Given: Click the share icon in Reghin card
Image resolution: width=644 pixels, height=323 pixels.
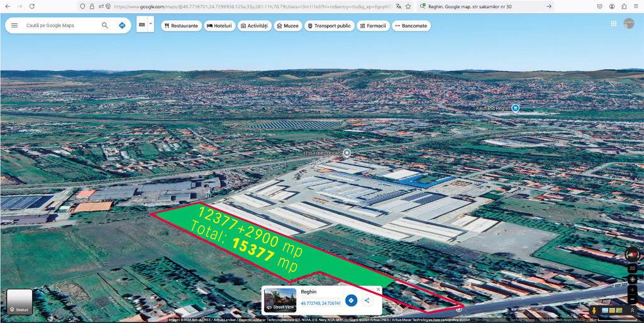Looking at the screenshot, I should (x=367, y=300).
